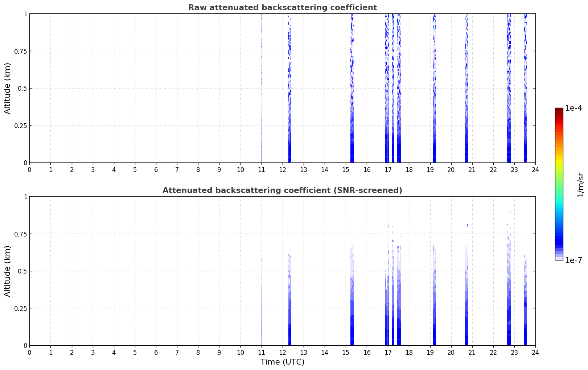The width and height of the screenshot is (588, 370).
Task: Click the '1/m/sr' colorbar unit label
Action: 580,185
